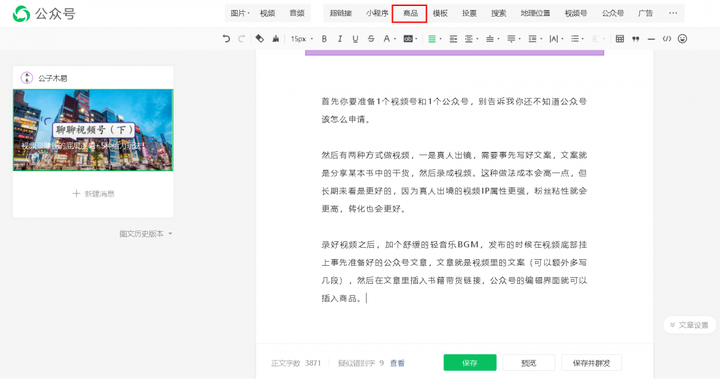
Task: Undo the last edit
Action: [x=226, y=39]
